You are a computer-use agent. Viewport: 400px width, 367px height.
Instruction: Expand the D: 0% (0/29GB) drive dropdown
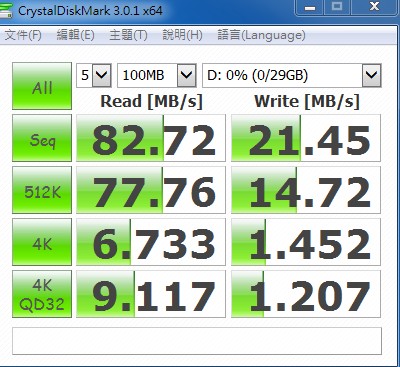[292, 76]
